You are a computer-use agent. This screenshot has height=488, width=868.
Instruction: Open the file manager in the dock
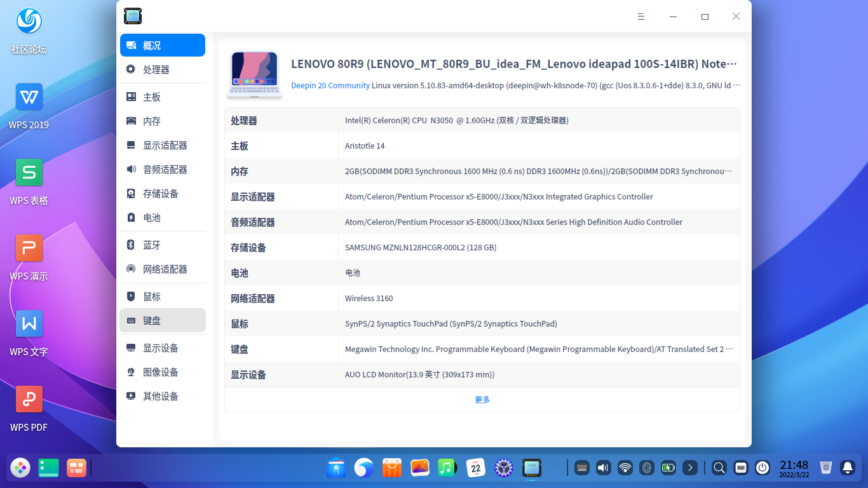[336, 468]
